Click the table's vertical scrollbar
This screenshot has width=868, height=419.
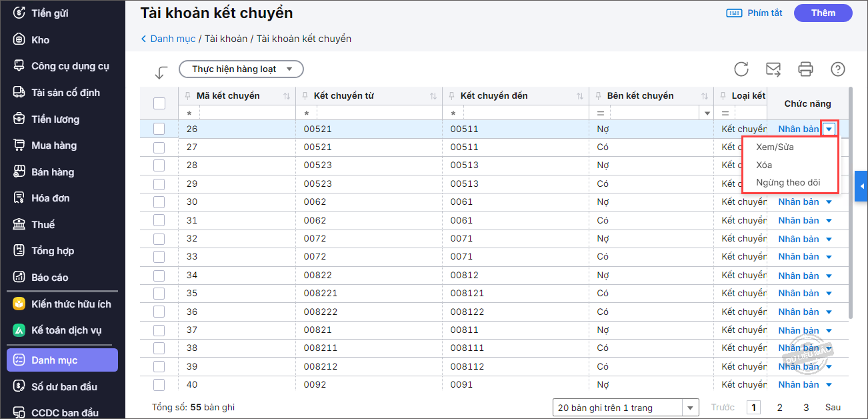[x=850, y=200]
